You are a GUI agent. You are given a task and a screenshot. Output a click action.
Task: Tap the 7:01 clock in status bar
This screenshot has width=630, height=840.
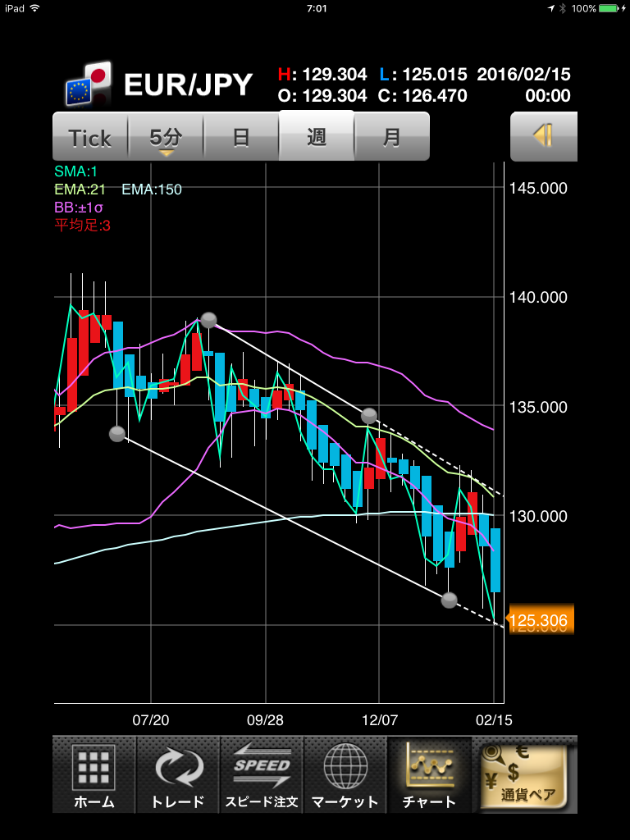[x=317, y=8]
